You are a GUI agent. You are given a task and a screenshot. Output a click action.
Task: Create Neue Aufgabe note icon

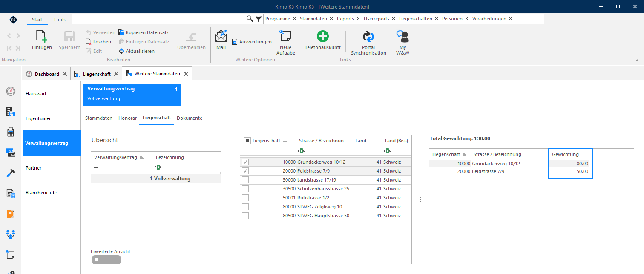pyautogui.click(x=285, y=36)
